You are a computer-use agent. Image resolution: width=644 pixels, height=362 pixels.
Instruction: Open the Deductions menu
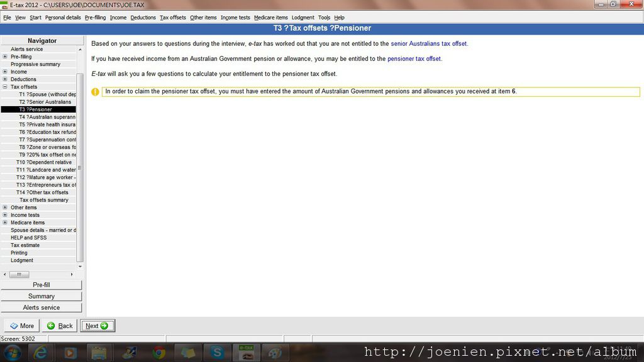[143, 18]
